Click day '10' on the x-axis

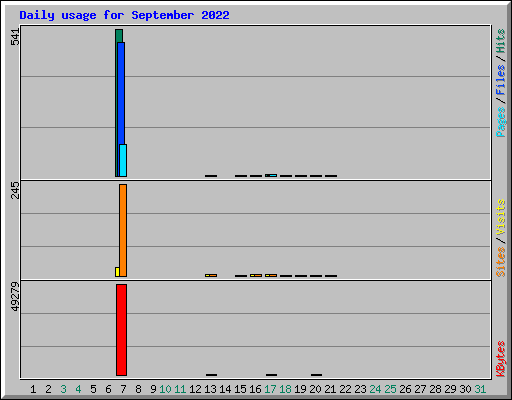point(165,389)
